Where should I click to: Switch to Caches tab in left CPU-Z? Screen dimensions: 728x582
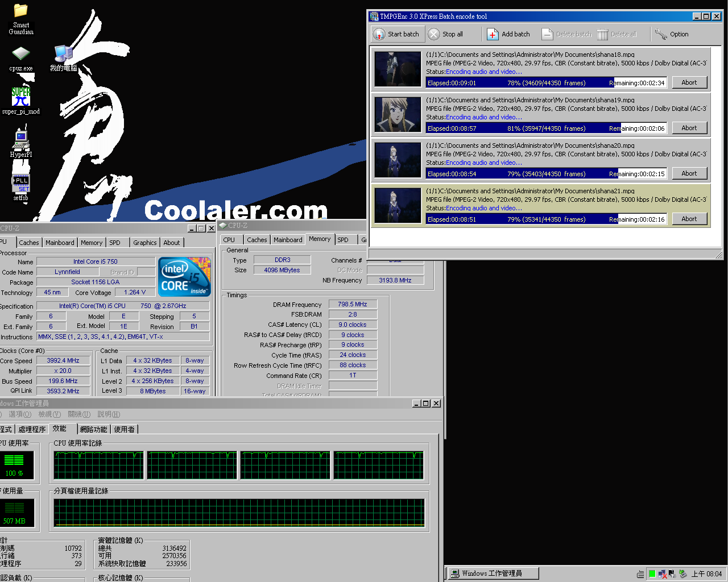(x=29, y=243)
